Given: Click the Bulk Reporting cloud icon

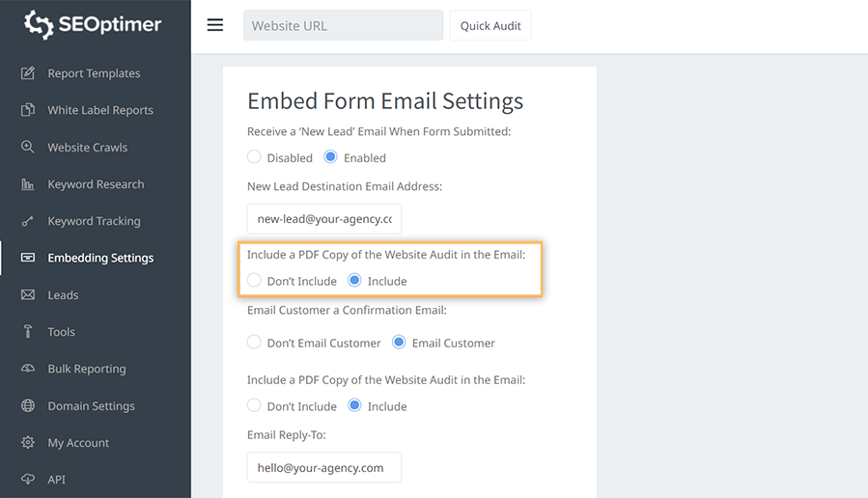Looking at the screenshot, I should tap(28, 369).
